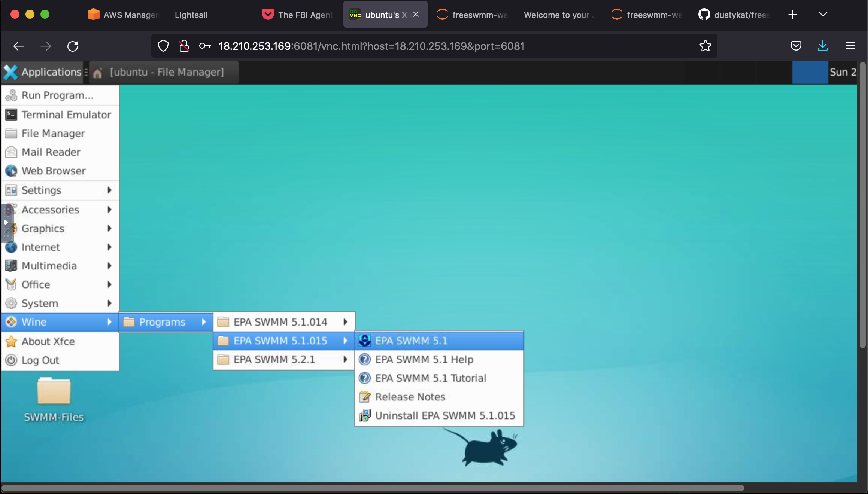Click the Web Browser globe icon
Image resolution: width=868 pixels, height=494 pixels.
pyautogui.click(x=11, y=171)
